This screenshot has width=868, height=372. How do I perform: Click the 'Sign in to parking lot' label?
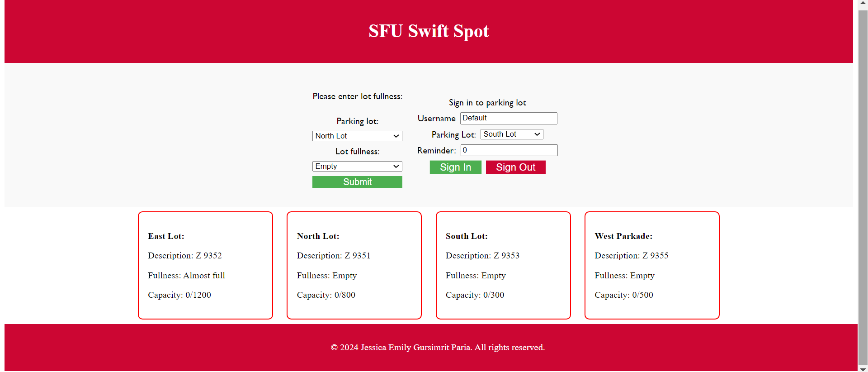[487, 103]
